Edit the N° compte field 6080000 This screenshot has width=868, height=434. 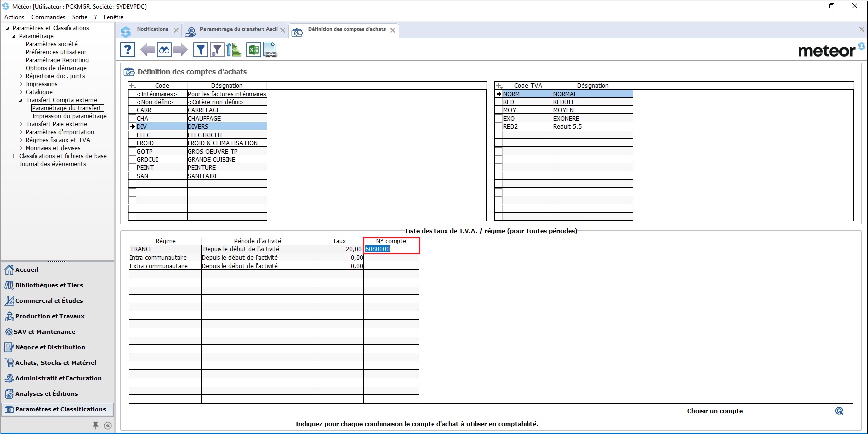(x=391, y=249)
